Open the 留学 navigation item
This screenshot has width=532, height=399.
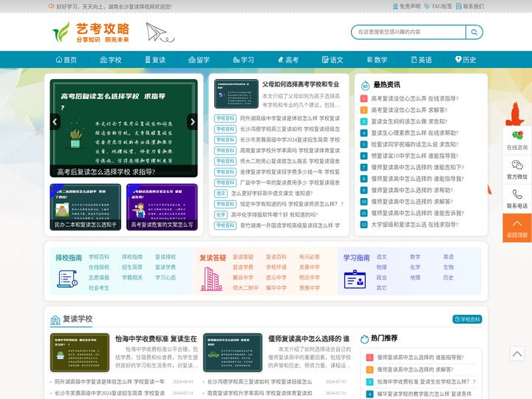pyautogui.click(x=199, y=60)
